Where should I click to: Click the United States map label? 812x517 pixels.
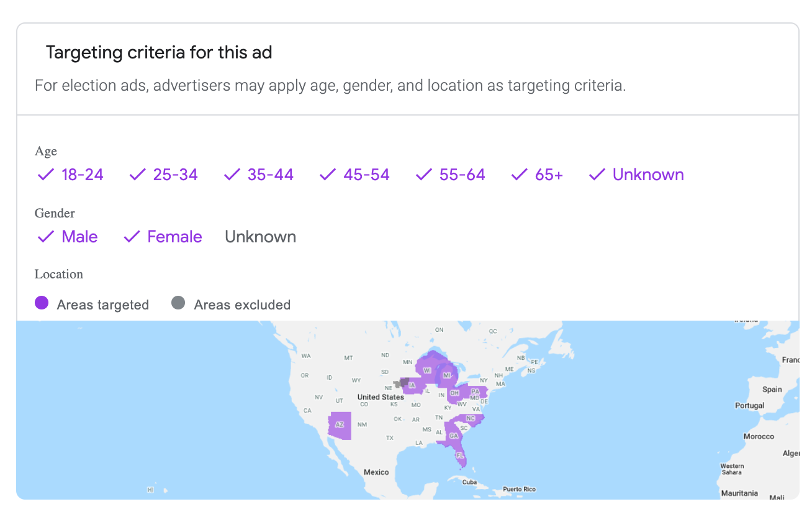point(381,396)
